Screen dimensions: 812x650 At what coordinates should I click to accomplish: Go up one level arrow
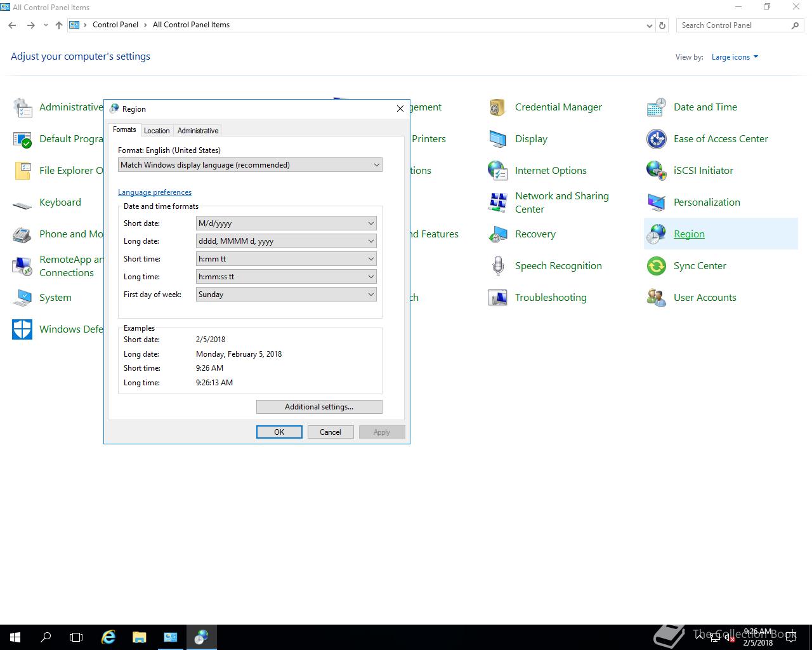pyautogui.click(x=59, y=25)
